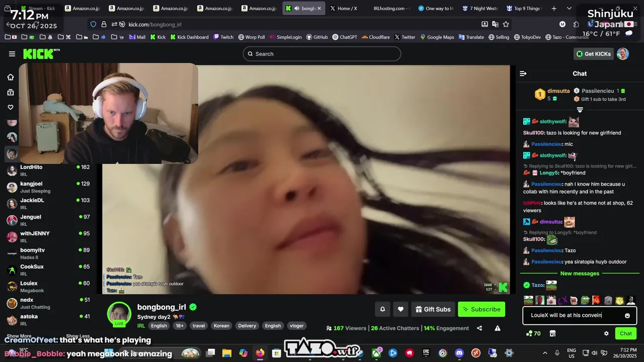This screenshot has width=644, height=362.
Task: Switch to the 7 Night Weste tab
Action: 479,9
